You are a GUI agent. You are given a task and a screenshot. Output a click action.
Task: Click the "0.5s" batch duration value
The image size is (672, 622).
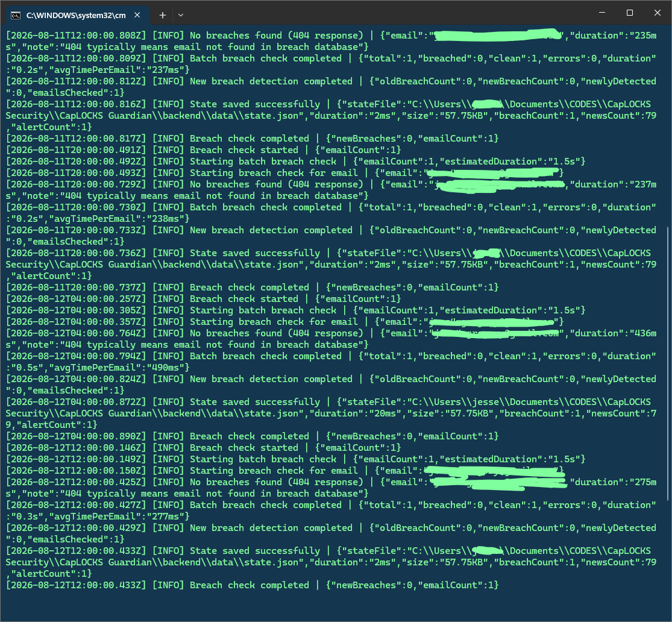point(27,368)
